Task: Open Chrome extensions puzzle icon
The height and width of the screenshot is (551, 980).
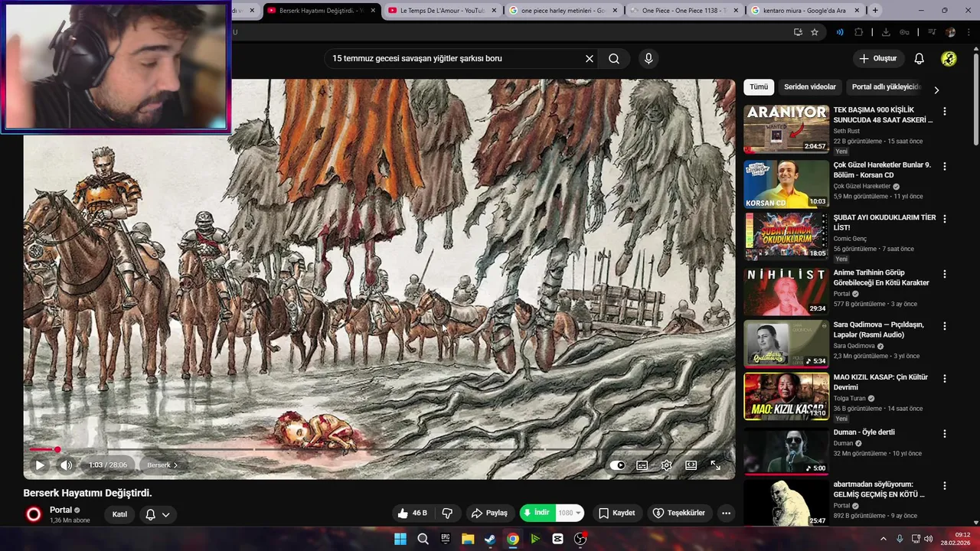Action: [x=858, y=32]
